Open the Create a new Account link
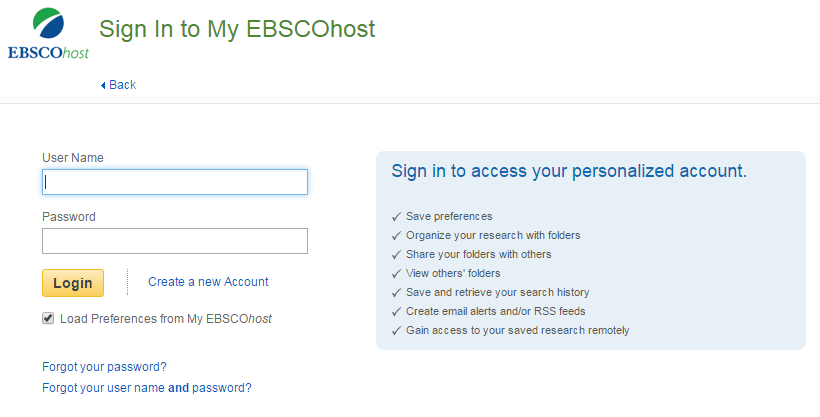 coord(208,282)
